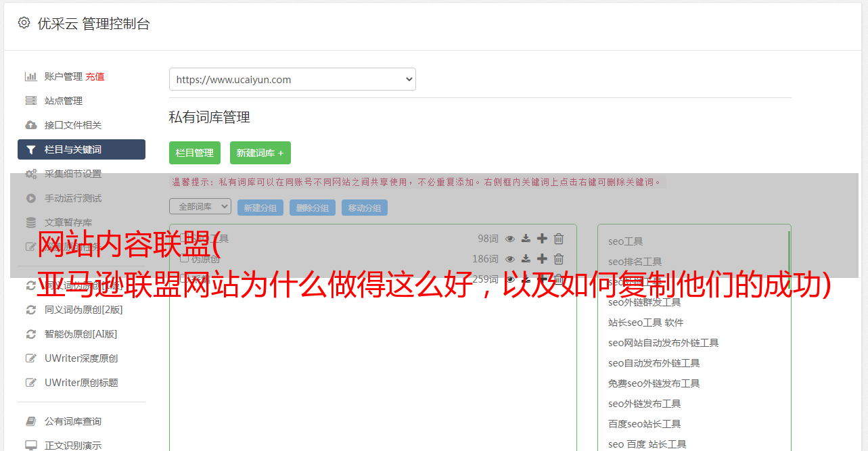
Task: Tick the checkbox in the 98词 library row
Action: point(184,239)
